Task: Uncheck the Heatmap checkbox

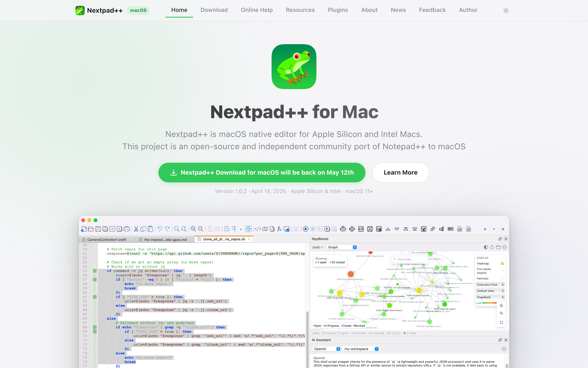Action: point(502,264)
